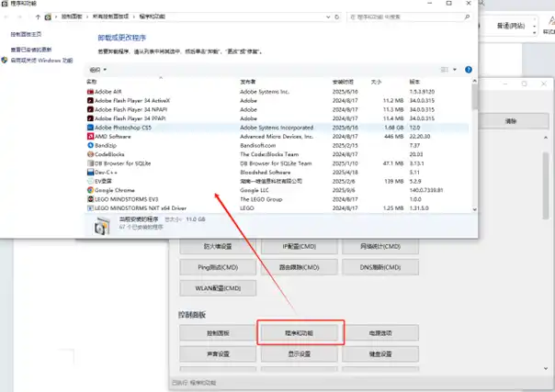Click the 声音设置 button
The height and width of the screenshot is (392, 555).
[x=218, y=353]
